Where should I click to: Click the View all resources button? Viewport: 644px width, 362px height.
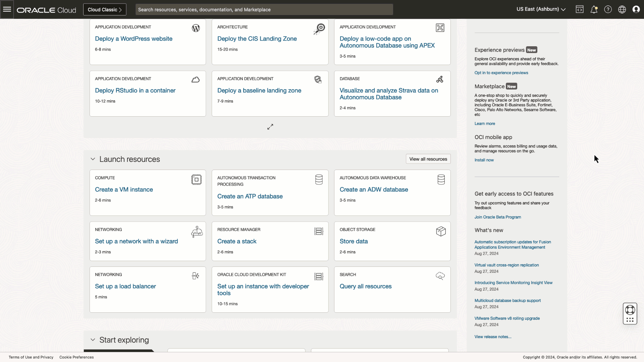pos(428,159)
